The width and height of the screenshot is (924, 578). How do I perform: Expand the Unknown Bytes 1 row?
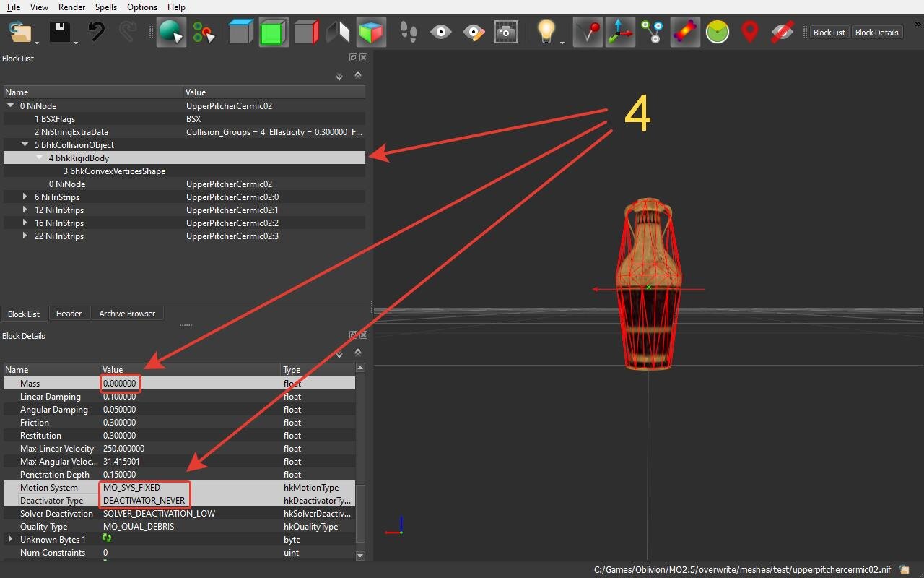pyautogui.click(x=11, y=539)
